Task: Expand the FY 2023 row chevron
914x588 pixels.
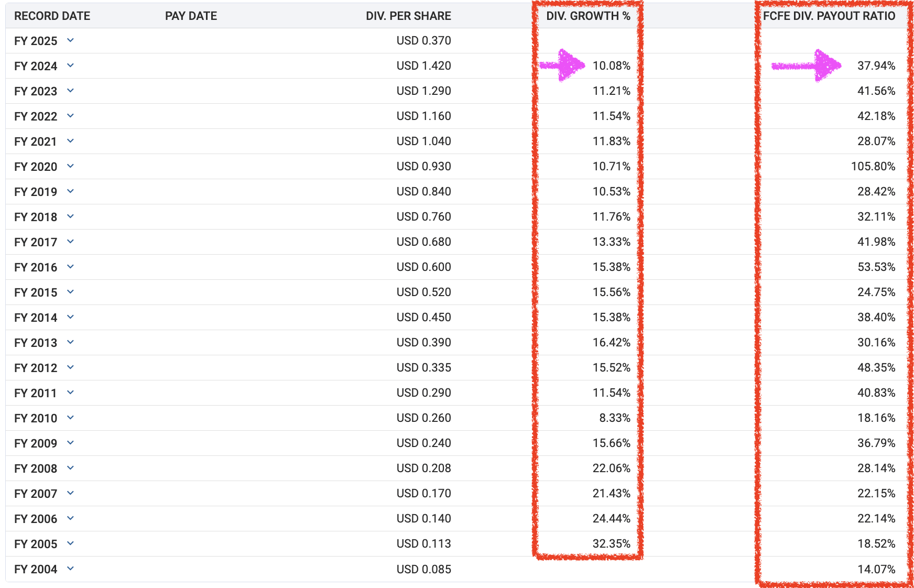Action: pos(70,91)
